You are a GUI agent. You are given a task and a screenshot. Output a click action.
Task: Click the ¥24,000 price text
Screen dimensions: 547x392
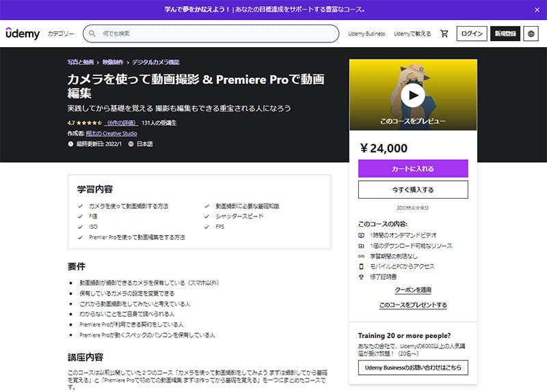click(384, 148)
